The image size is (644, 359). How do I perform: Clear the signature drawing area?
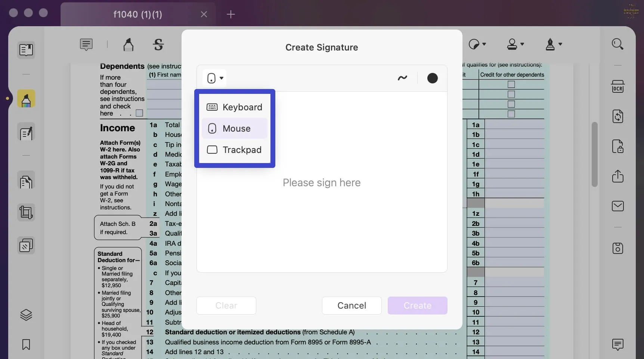coord(226,305)
